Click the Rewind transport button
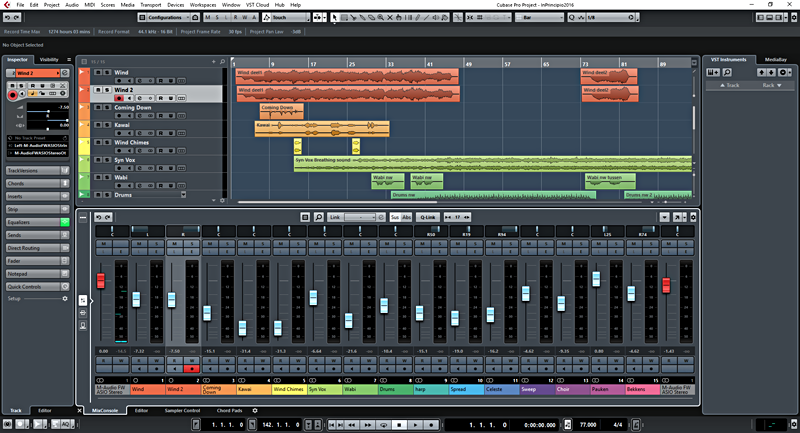Viewport: 800px width, 433px height. [x=352, y=424]
